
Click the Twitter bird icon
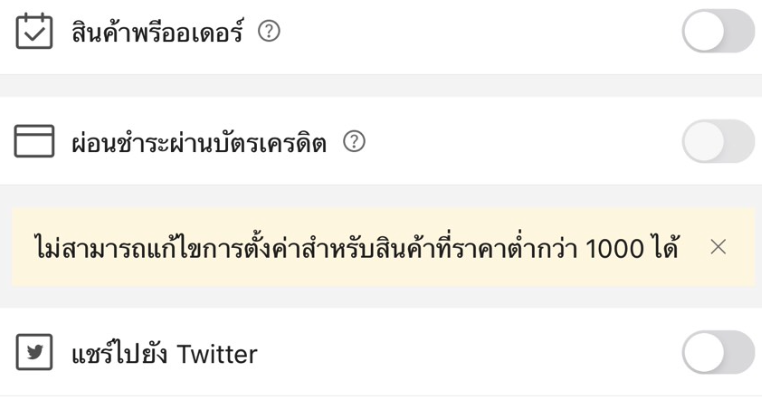pyautogui.click(x=34, y=352)
